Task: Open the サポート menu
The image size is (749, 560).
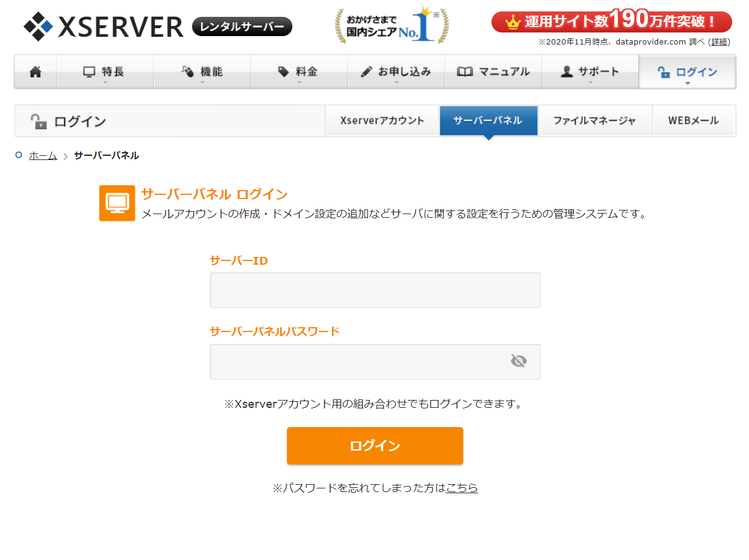Action: [590, 72]
